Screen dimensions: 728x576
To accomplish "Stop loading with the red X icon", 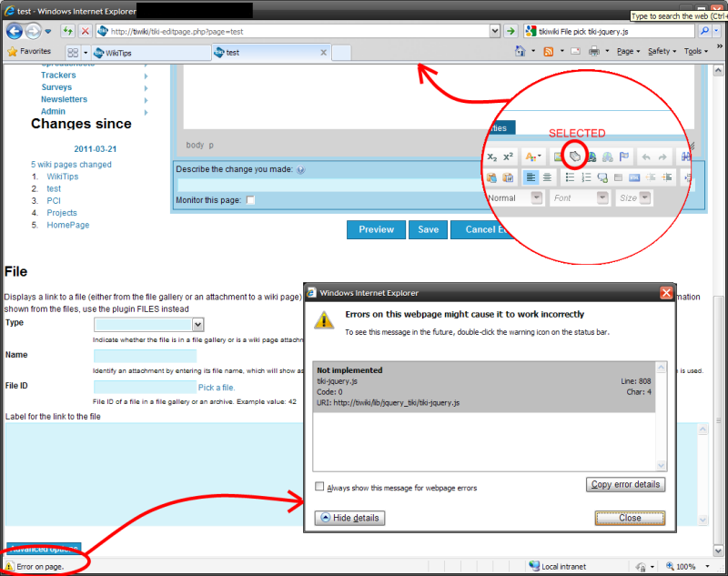I will (x=85, y=31).
